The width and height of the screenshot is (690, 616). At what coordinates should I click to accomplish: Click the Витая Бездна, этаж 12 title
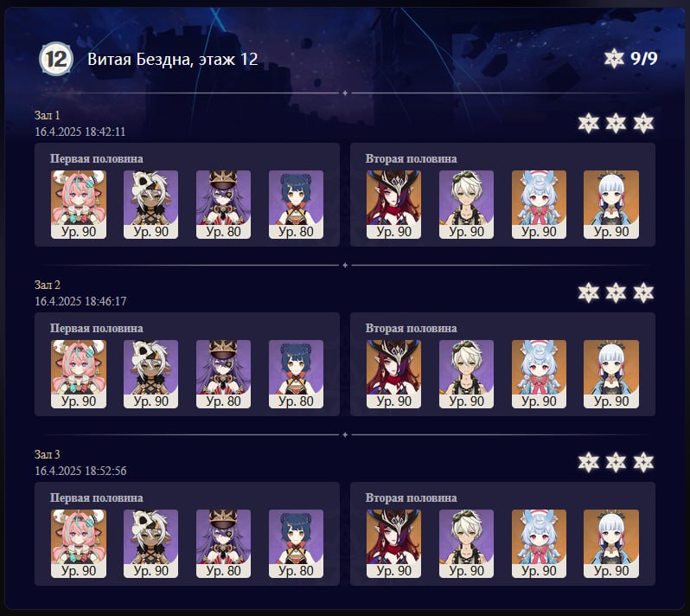click(x=173, y=59)
